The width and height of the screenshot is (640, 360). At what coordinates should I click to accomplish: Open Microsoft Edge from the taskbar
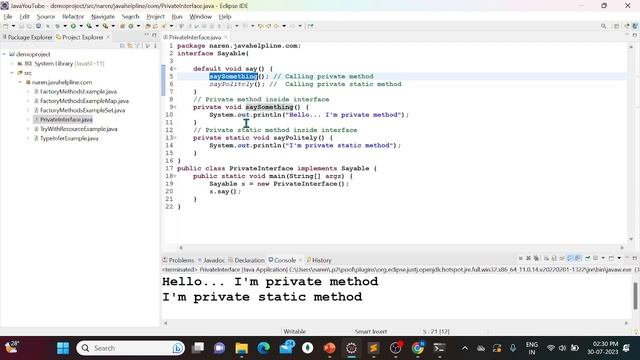point(264,348)
